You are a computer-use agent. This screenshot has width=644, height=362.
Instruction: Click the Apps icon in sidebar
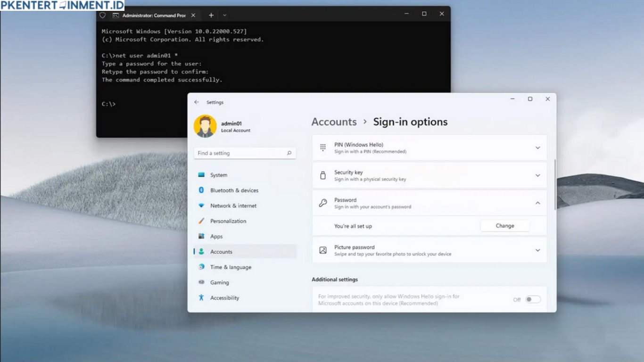201,236
